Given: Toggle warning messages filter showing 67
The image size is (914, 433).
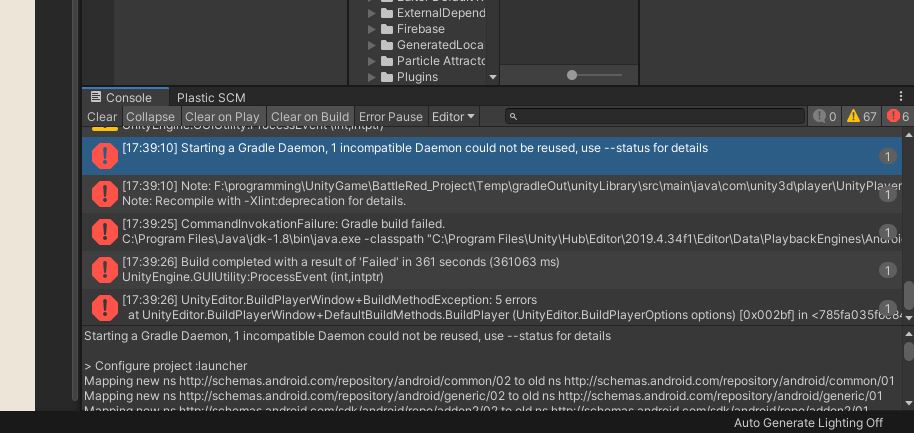Looking at the screenshot, I should [862, 117].
